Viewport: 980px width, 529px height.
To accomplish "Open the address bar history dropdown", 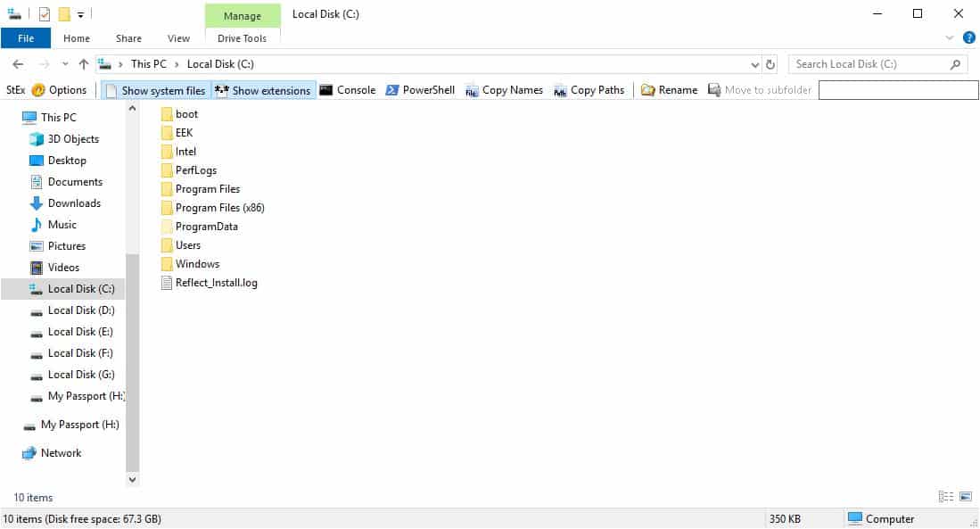I will 754,63.
